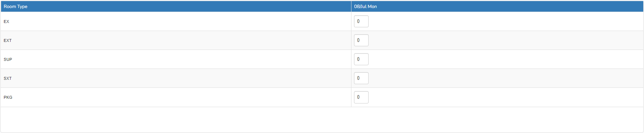This screenshot has width=644, height=133.
Task: Focus the EX room quantity input
Action: [361, 21]
